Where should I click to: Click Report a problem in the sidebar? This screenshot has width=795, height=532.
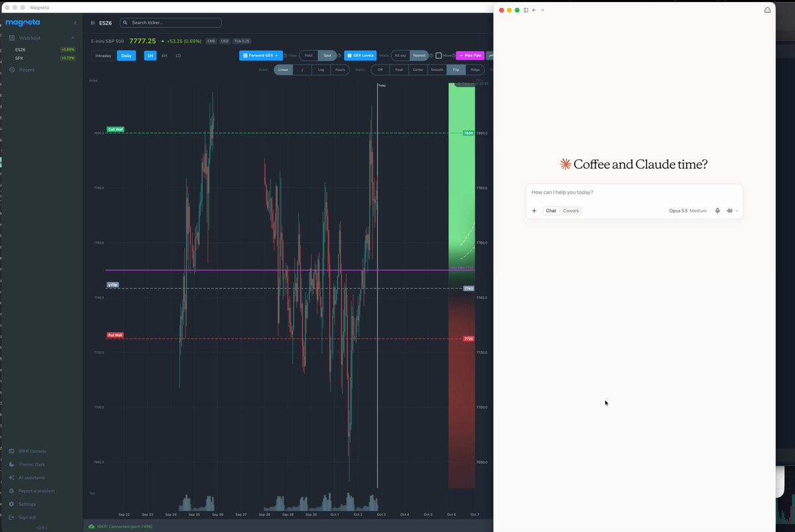pos(31,490)
